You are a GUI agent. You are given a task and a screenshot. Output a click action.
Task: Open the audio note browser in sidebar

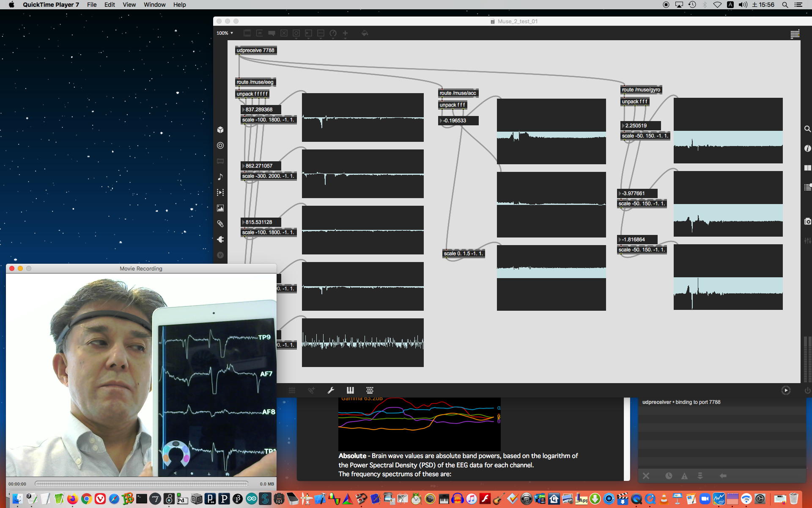pos(220,177)
